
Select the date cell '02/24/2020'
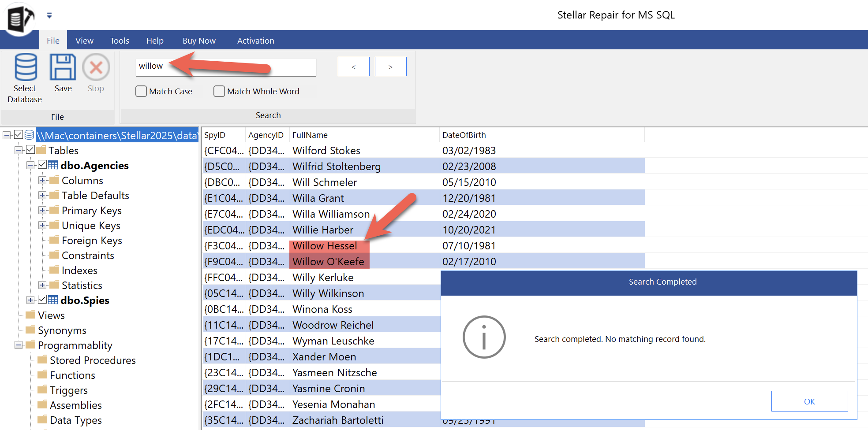click(542, 214)
